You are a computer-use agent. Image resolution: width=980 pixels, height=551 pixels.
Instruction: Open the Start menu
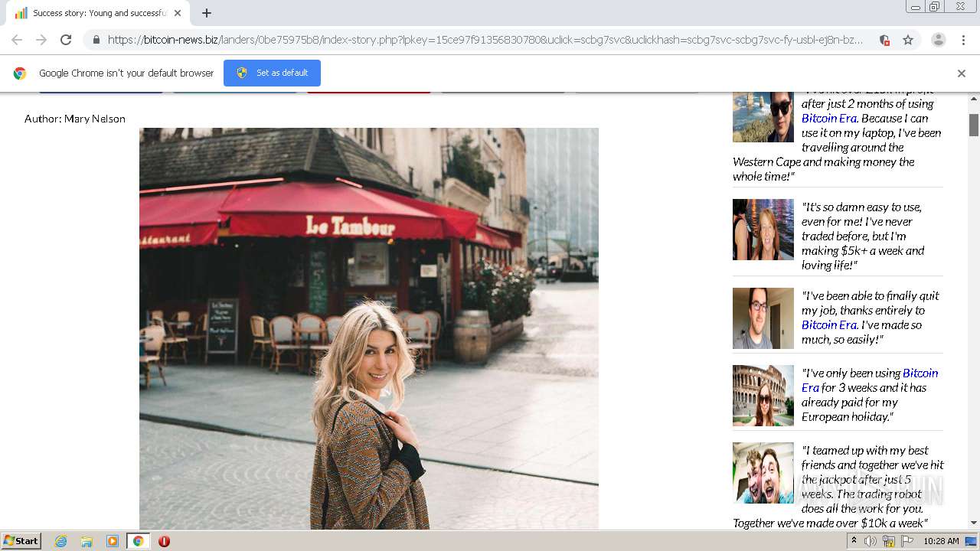pyautogui.click(x=21, y=541)
